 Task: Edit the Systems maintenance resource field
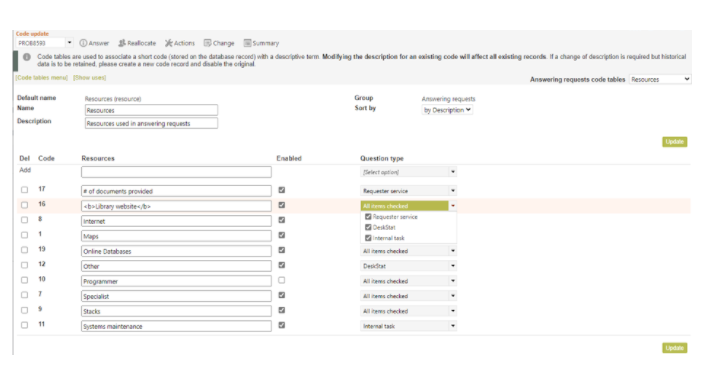coord(176,326)
